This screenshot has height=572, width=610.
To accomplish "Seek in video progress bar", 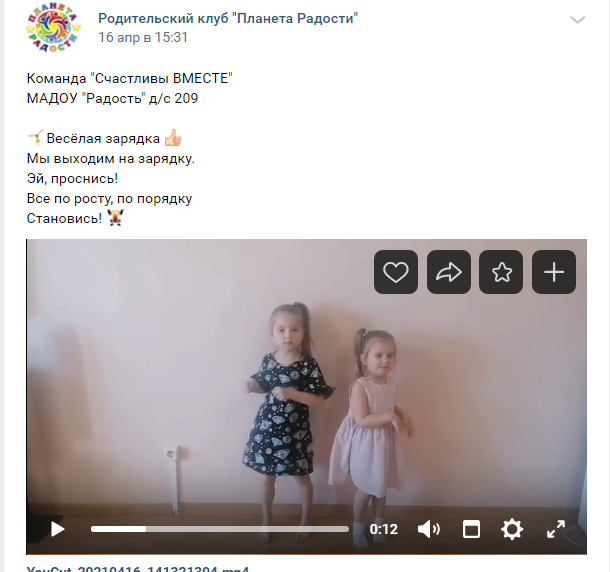I will click(220, 529).
